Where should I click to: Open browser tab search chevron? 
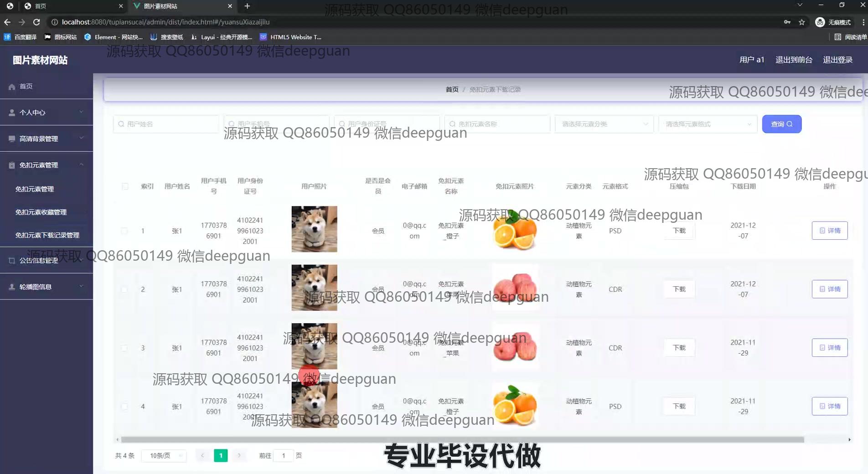800,5
